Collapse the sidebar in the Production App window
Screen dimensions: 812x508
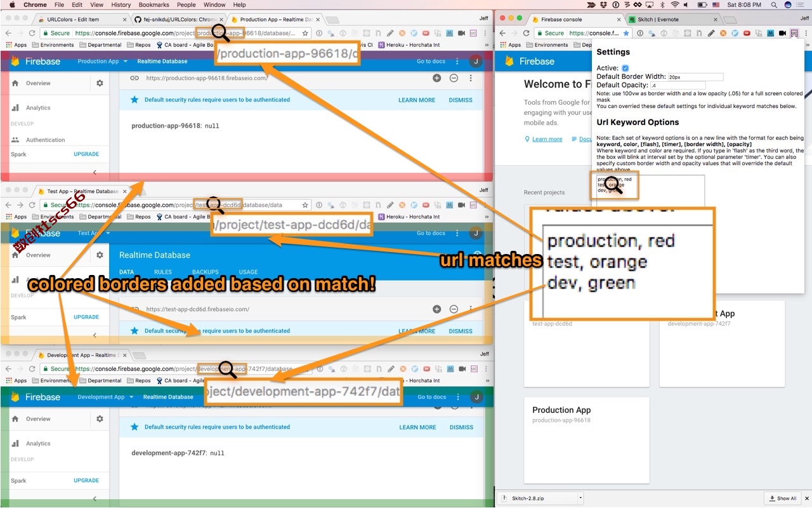coord(95,172)
